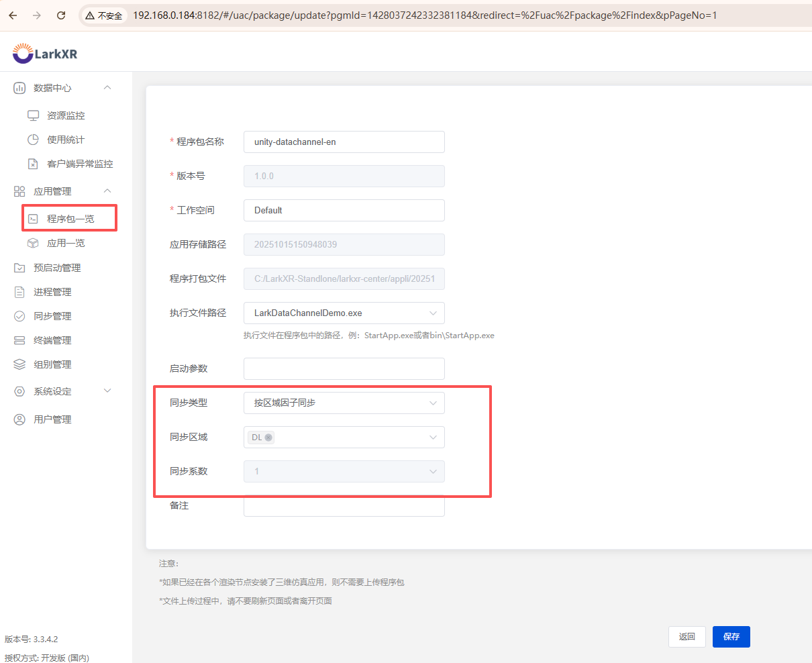The image size is (812, 663).
Task: Open the executable path (执行文件路径) dropdown
Action: (x=344, y=313)
